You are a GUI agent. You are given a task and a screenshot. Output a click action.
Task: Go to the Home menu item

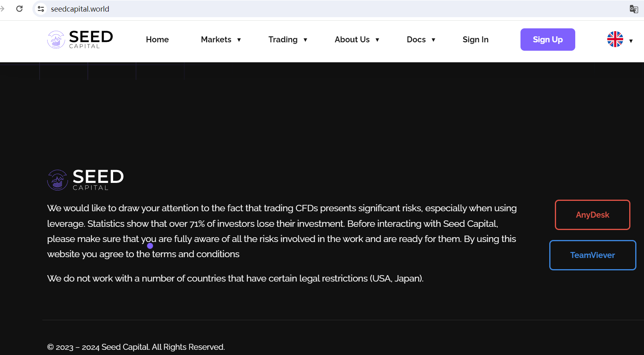click(x=157, y=40)
